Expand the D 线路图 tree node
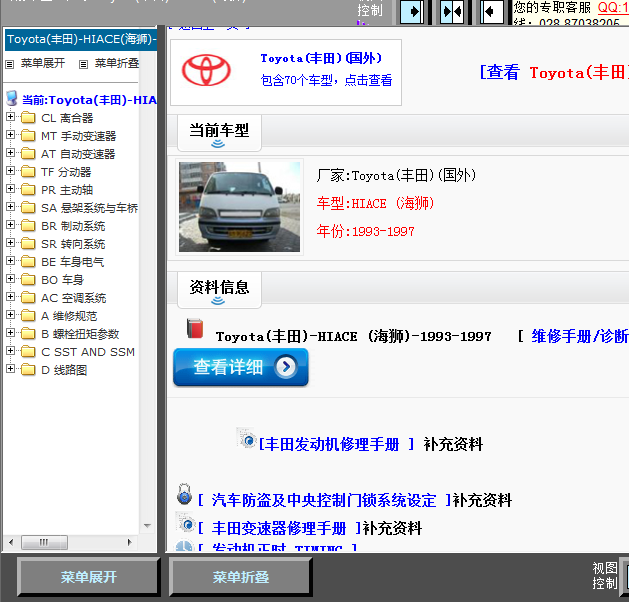This screenshot has height=602, width=629. 10,369
